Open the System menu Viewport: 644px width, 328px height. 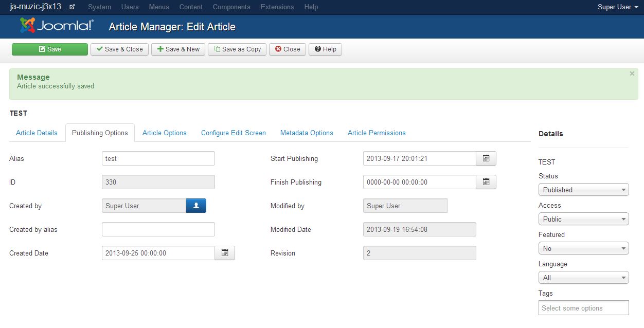click(100, 7)
